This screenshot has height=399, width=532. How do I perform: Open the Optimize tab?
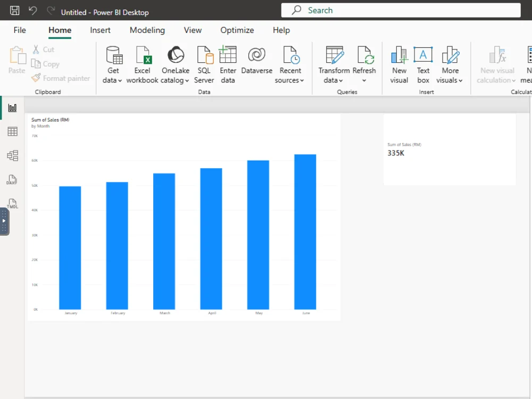237,30
